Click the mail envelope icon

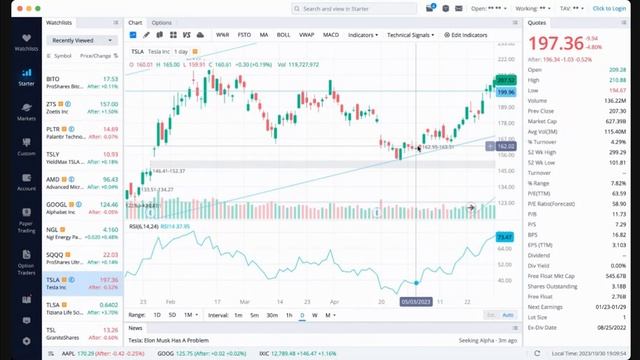click(x=459, y=8)
